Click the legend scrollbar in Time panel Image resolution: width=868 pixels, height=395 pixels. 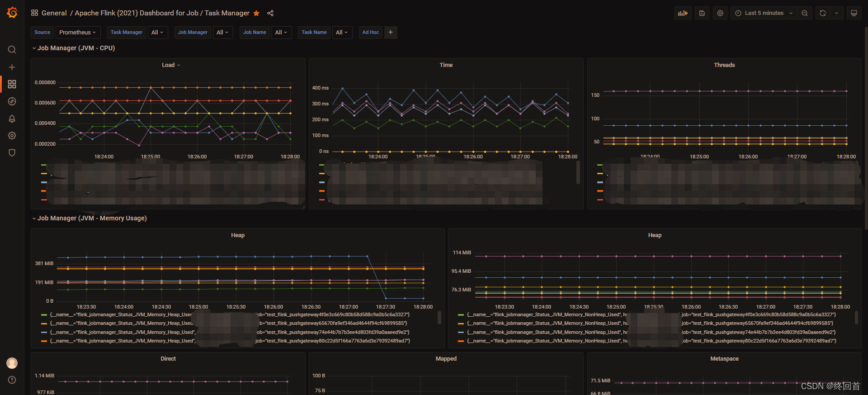[x=578, y=172]
